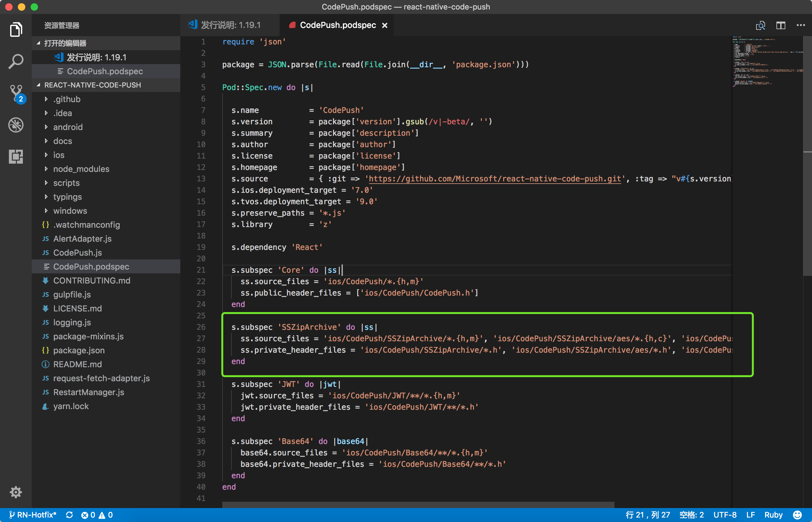The height and width of the screenshot is (522, 812).
Task: Open the settings gear icon
Action: [16, 492]
